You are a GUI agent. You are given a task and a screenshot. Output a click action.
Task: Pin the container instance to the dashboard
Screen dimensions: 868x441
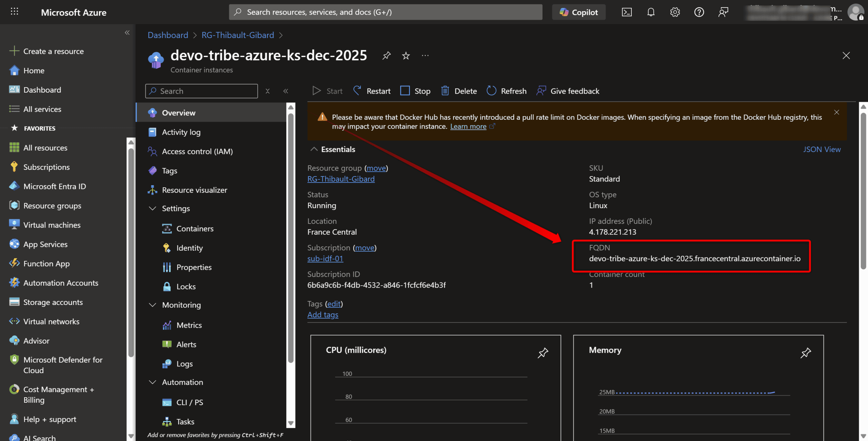(386, 55)
